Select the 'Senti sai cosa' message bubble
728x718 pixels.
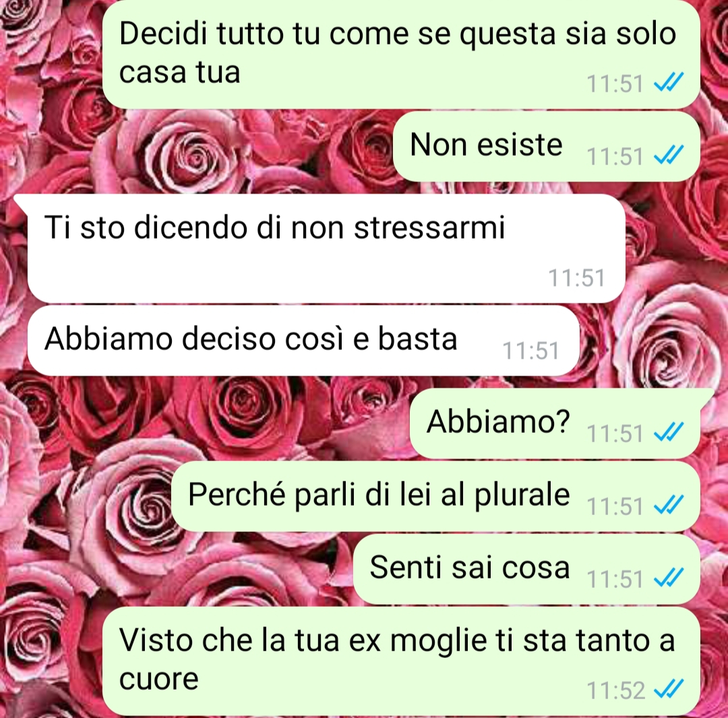click(x=526, y=570)
